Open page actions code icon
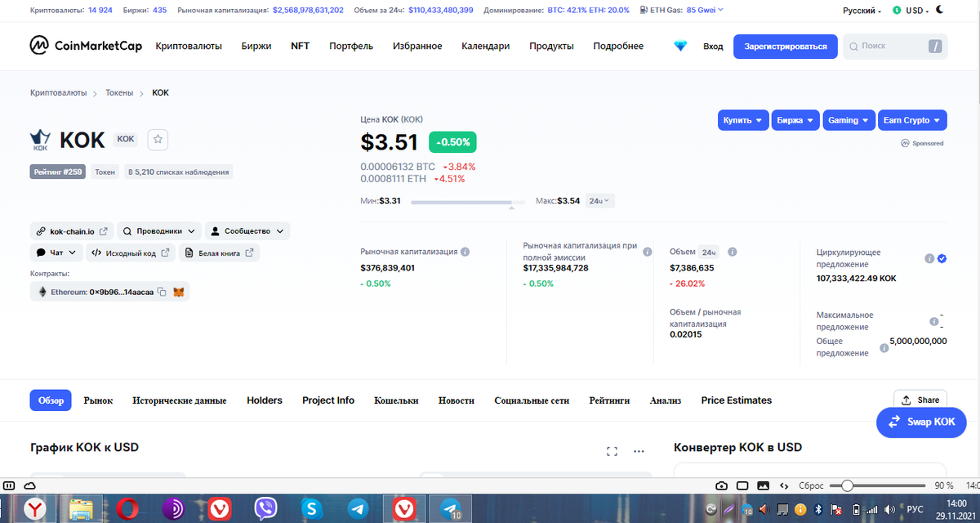 [784, 485]
